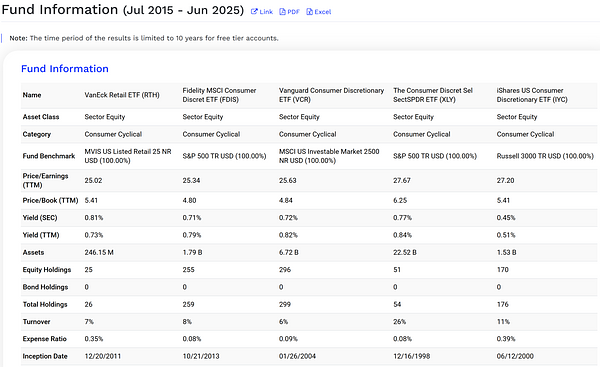Click the Yield (SEC) row label
The width and height of the screenshot is (600, 367).
point(40,218)
